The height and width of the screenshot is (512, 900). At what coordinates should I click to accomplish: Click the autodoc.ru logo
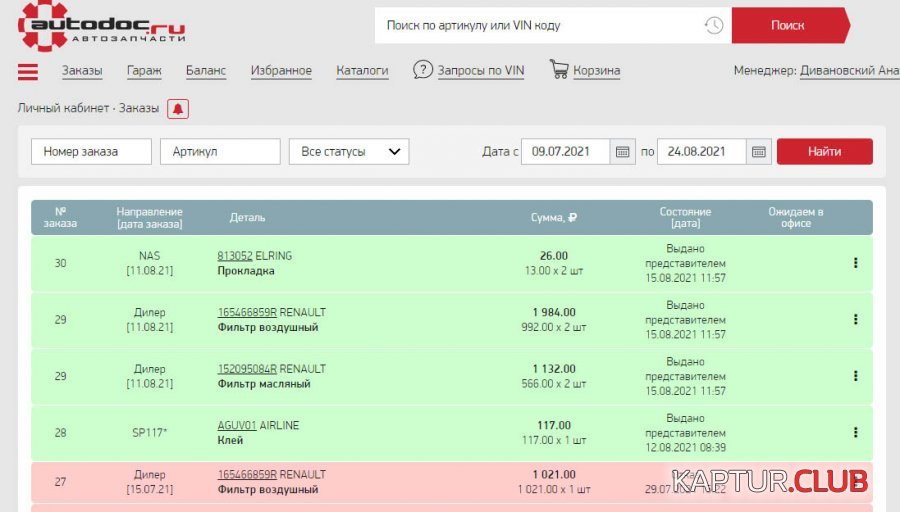102,26
